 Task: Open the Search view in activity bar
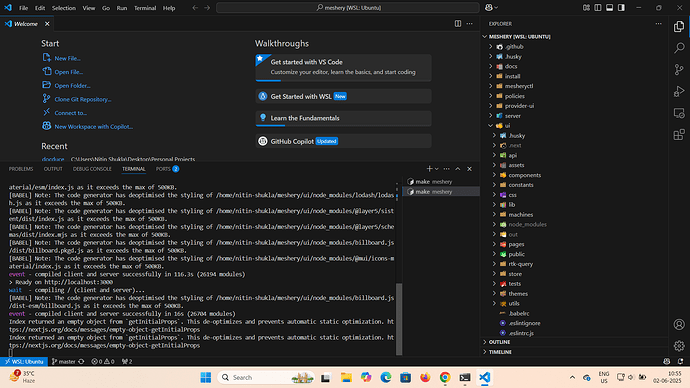point(679,48)
